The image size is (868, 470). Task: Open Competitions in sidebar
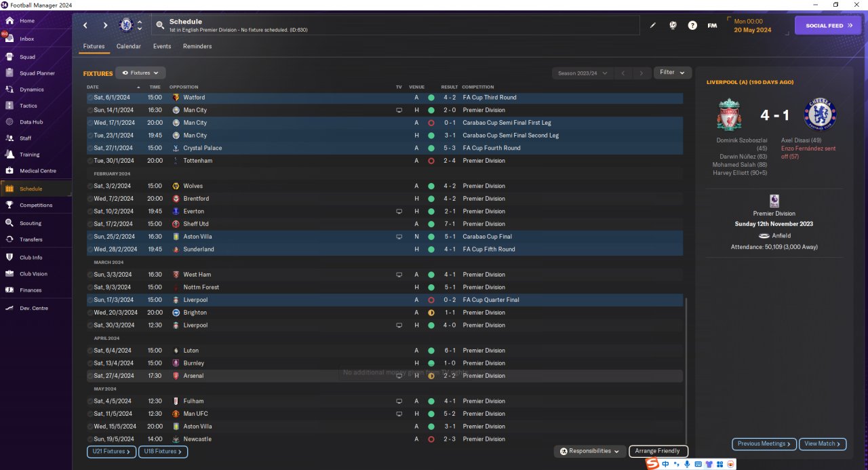pyautogui.click(x=36, y=205)
